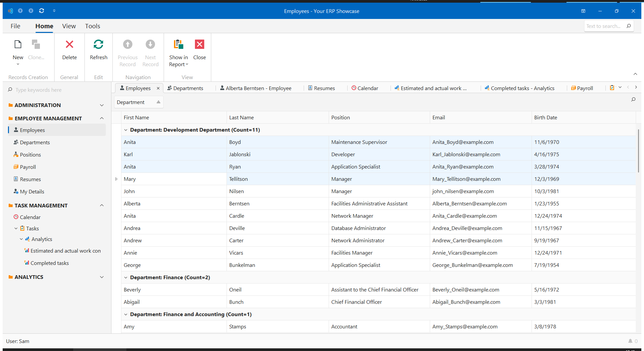Viewport: 644px width, 351px height.
Task: Expand the ANALYTICS navigation section
Action: pyautogui.click(x=102, y=277)
